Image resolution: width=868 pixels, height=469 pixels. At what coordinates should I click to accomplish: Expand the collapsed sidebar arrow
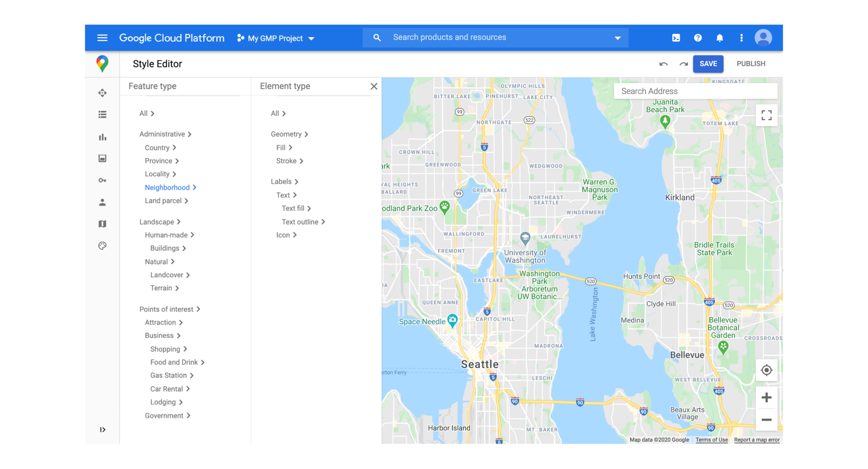(102, 429)
